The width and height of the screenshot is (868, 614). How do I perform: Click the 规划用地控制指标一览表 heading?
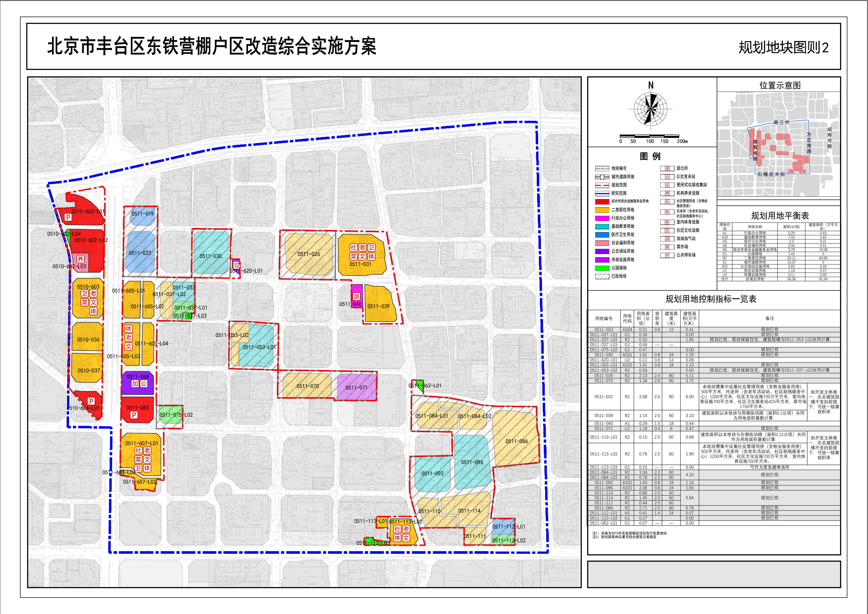click(x=711, y=299)
